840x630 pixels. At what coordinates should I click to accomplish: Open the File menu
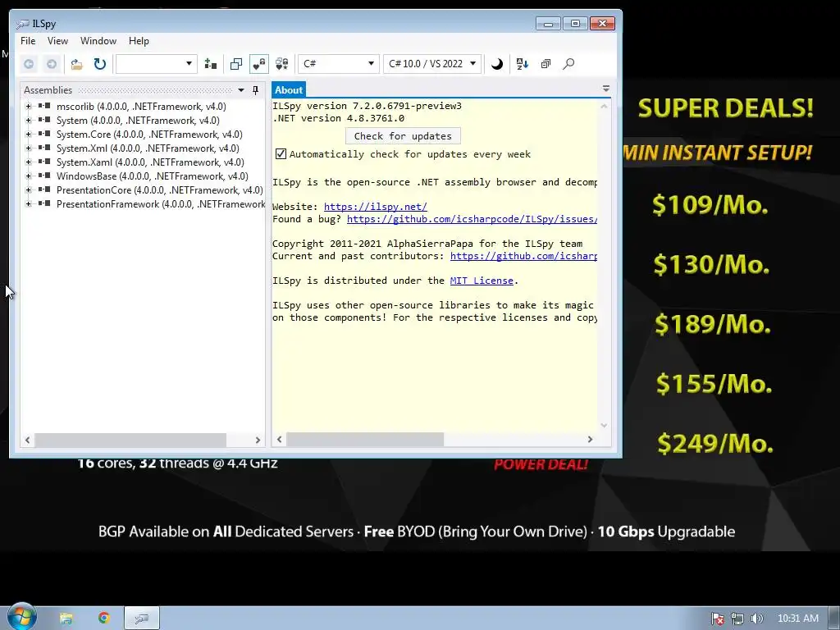click(x=28, y=41)
